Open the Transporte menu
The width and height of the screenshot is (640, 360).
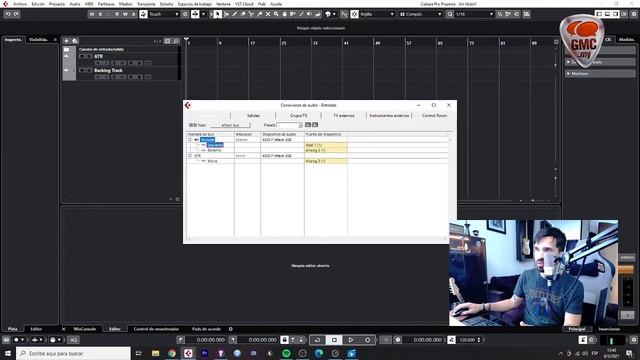coord(146,4)
